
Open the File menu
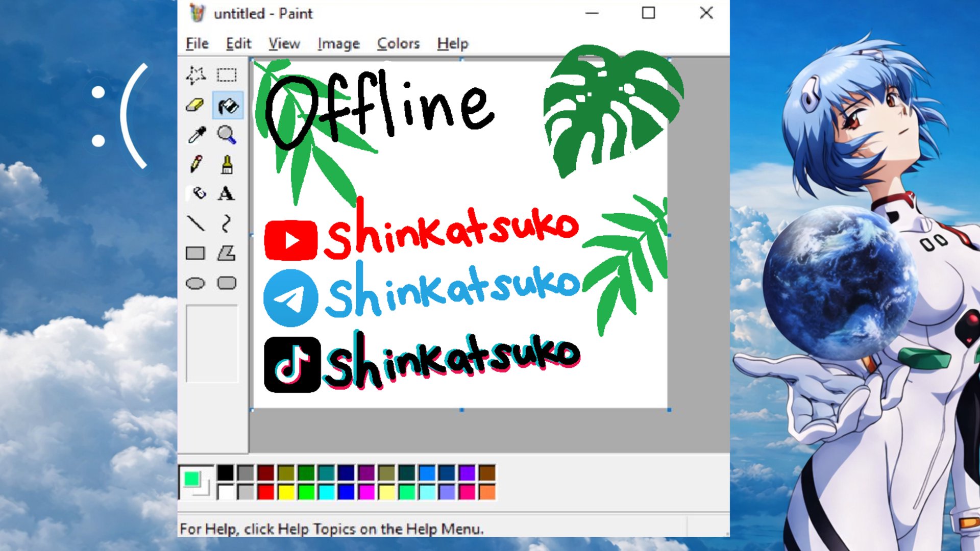tap(197, 44)
